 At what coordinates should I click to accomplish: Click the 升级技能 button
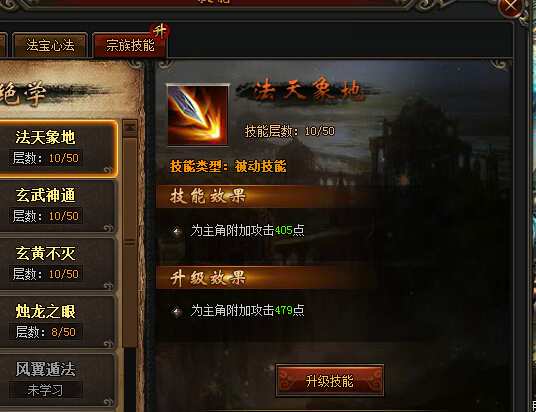coord(330,381)
